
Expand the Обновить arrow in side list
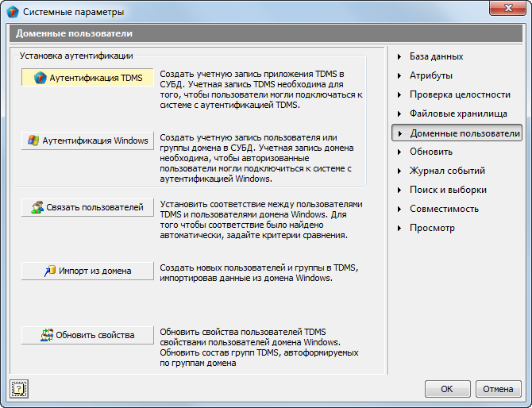click(399, 152)
